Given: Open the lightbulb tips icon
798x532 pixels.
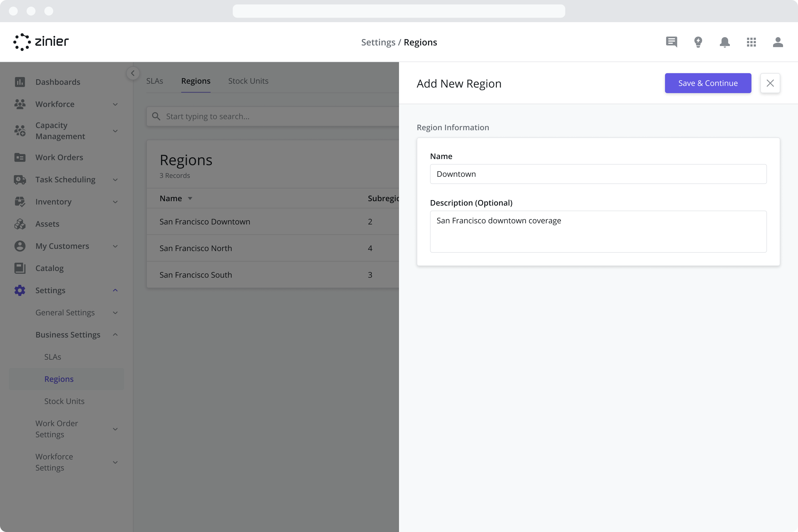Looking at the screenshot, I should [698, 42].
